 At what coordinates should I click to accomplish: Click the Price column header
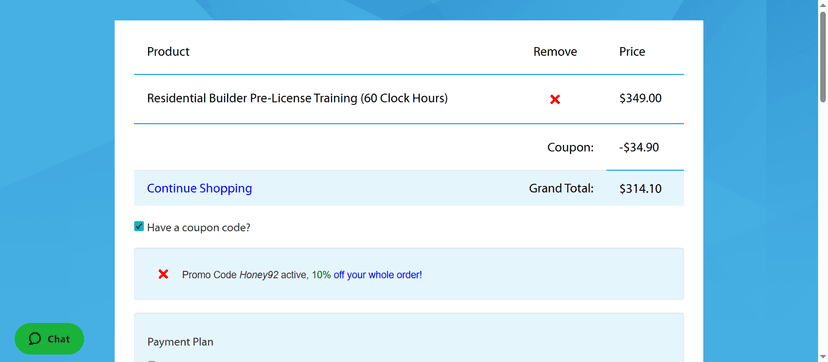pyautogui.click(x=632, y=52)
